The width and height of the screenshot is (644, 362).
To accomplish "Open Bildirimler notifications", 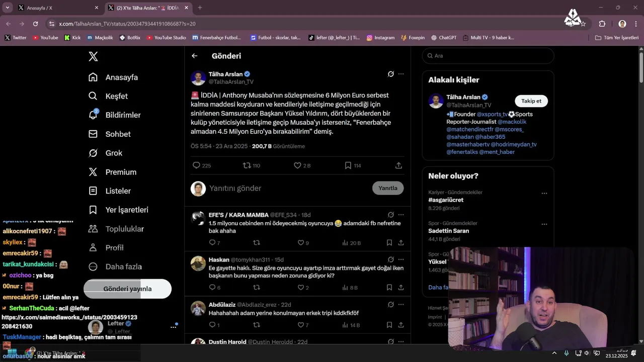I will coord(115,115).
